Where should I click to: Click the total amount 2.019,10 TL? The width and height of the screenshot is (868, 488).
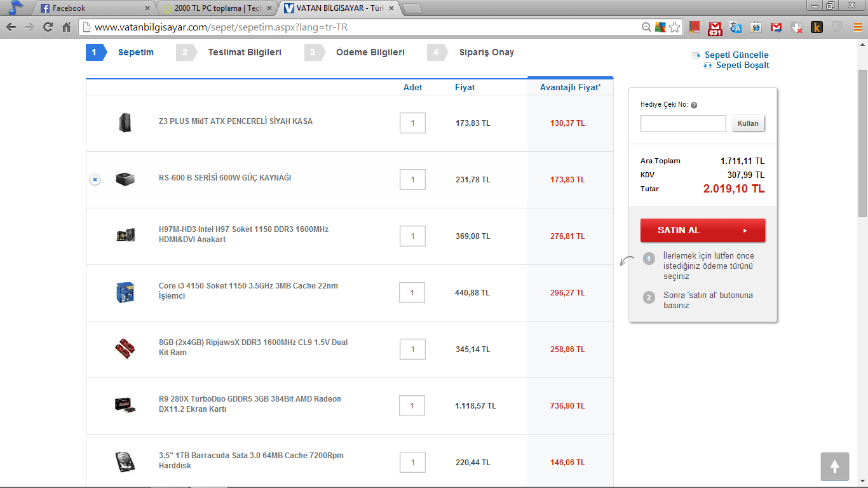pyautogui.click(x=734, y=189)
